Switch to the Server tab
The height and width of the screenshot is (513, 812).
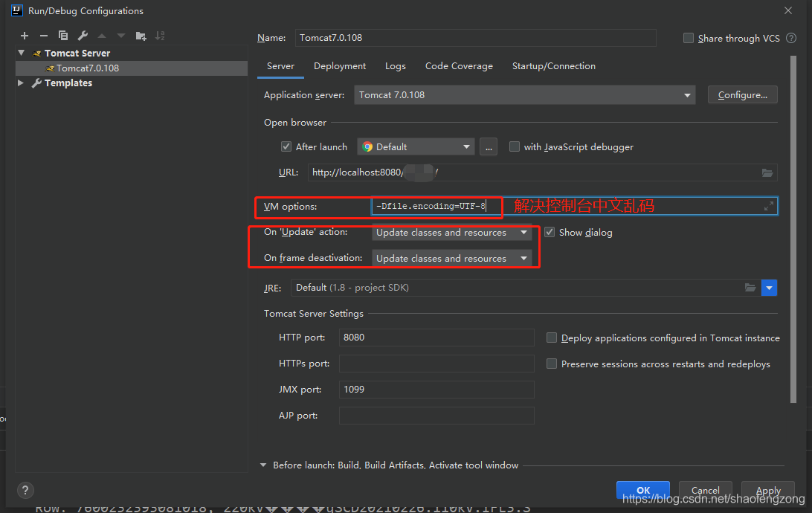click(280, 66)
